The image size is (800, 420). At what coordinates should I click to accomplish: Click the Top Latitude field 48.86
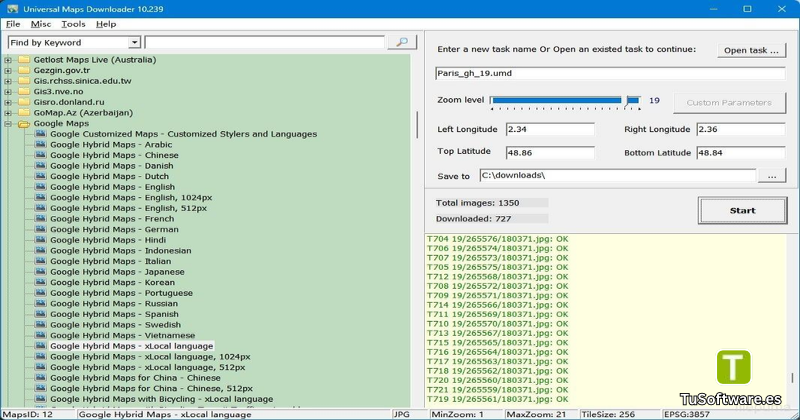(550, 153)
